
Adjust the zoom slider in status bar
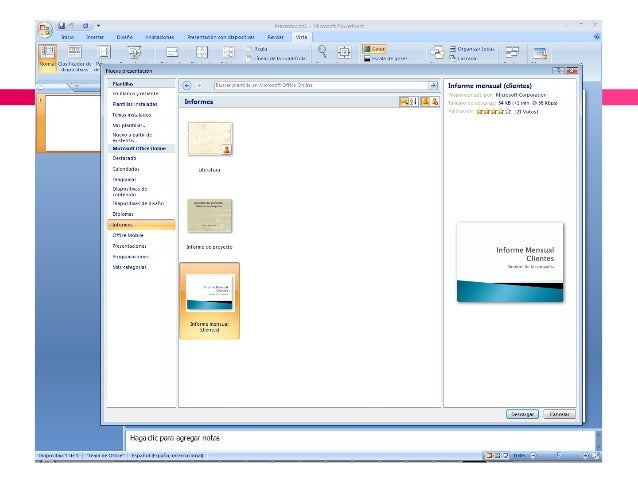[x=559, y=455]
